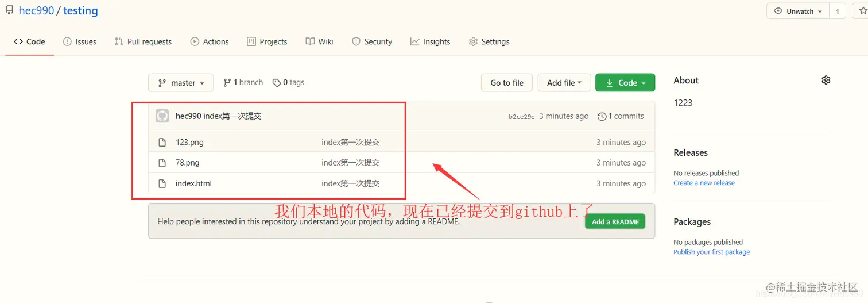The width and height of the screenshot is (868, 303).
Task: Click the Packages heading link
Action: pos(692,221)
